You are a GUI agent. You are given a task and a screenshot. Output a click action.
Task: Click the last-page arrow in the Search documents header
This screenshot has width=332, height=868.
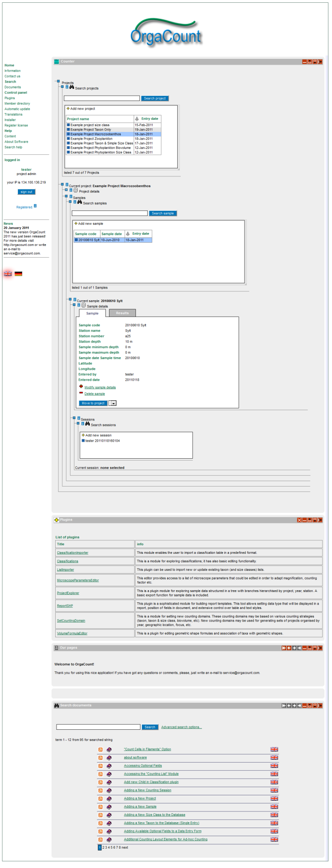299,706
